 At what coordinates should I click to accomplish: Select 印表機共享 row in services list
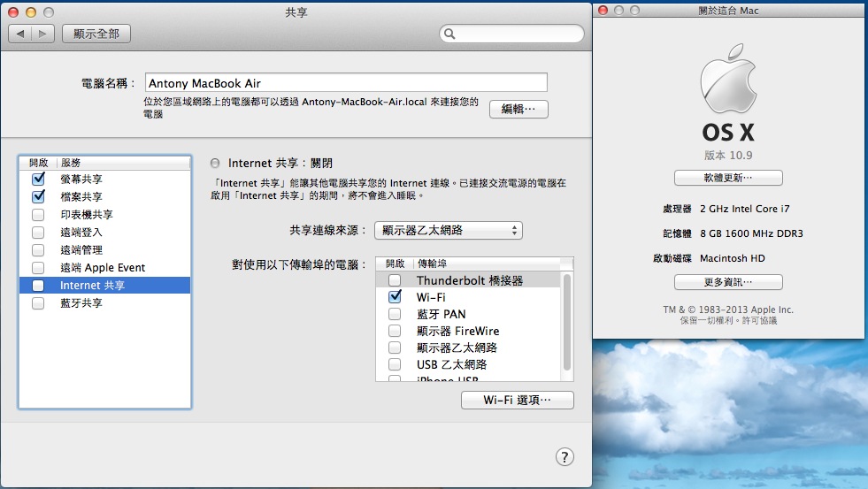105,215
